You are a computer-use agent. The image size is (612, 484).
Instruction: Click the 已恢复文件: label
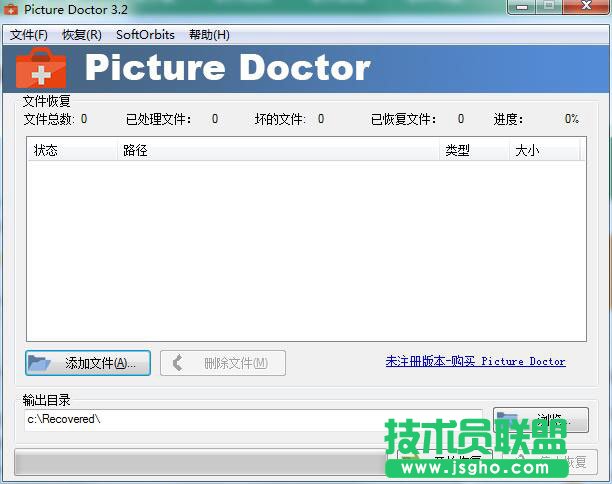(404, 119)
